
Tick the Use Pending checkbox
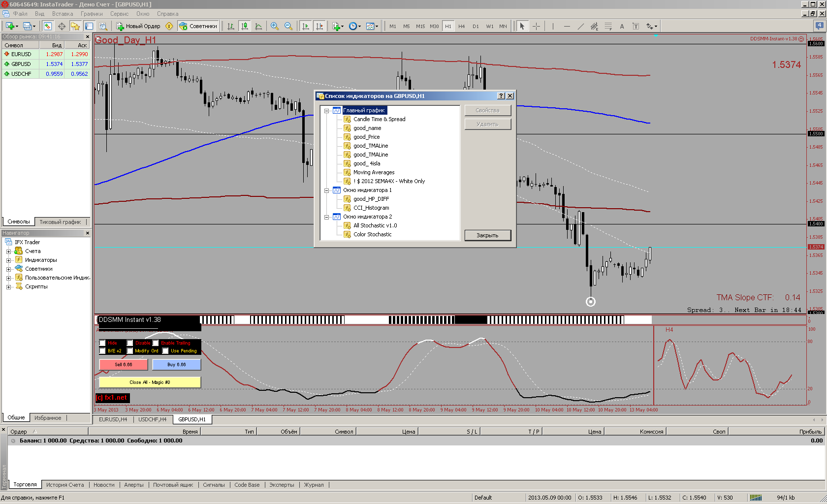coord(165,351)
